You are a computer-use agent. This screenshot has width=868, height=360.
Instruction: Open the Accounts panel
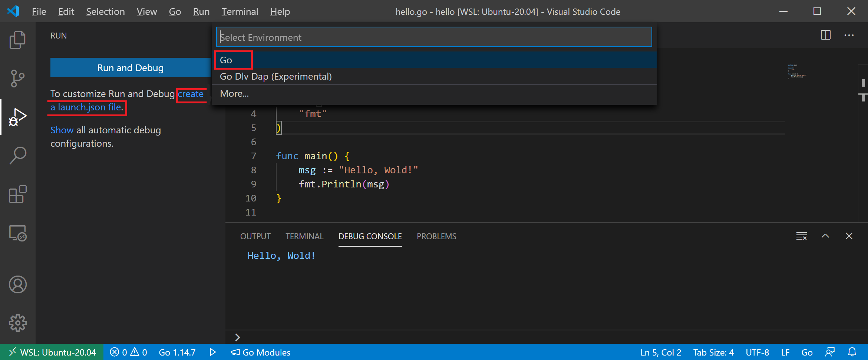[17, 284]
